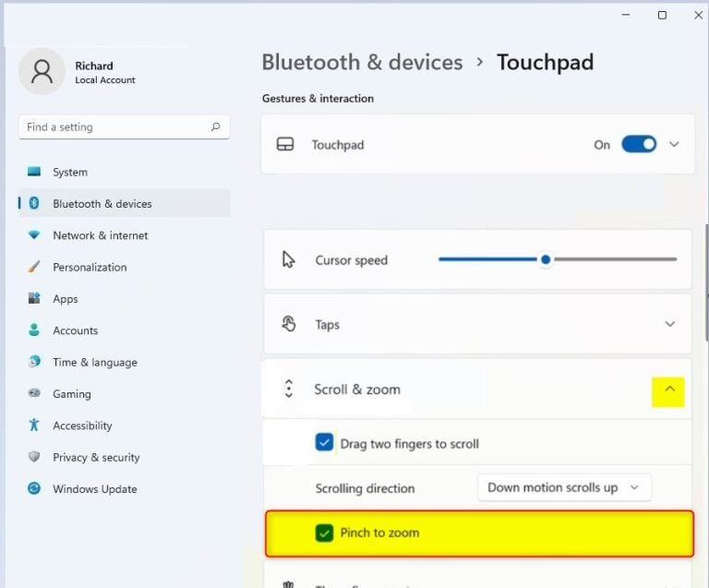Image resolution: width=709 pixels, height=588 pixels.
Task: Click the vertical scrollbar on the right
Action: [706, 282]
